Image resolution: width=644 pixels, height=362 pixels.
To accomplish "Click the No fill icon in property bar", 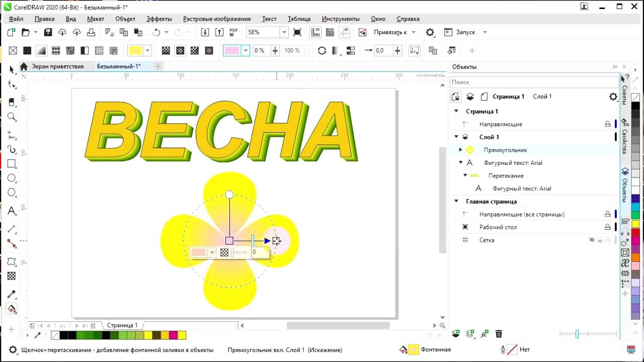I will [13, 51].
